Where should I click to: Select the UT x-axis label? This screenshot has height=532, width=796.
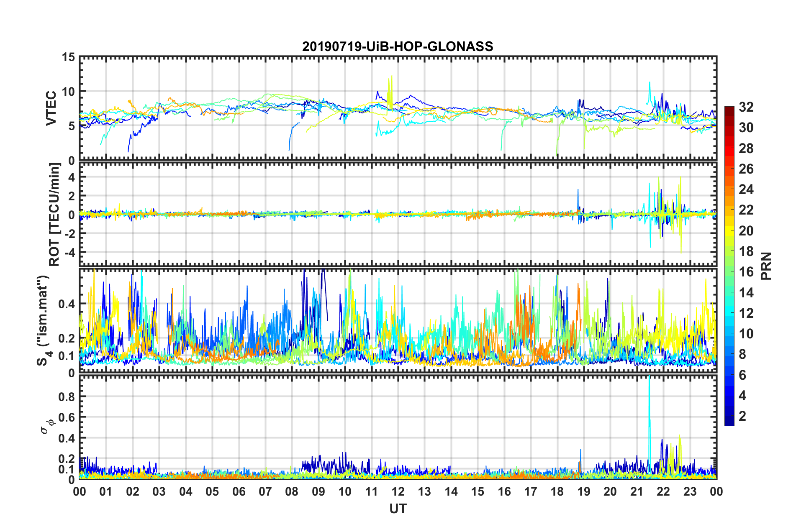tap(398, 509)
